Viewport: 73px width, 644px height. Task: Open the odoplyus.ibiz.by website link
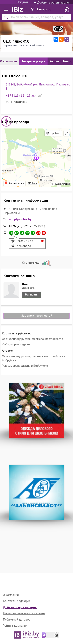click(x=20, y=219)
